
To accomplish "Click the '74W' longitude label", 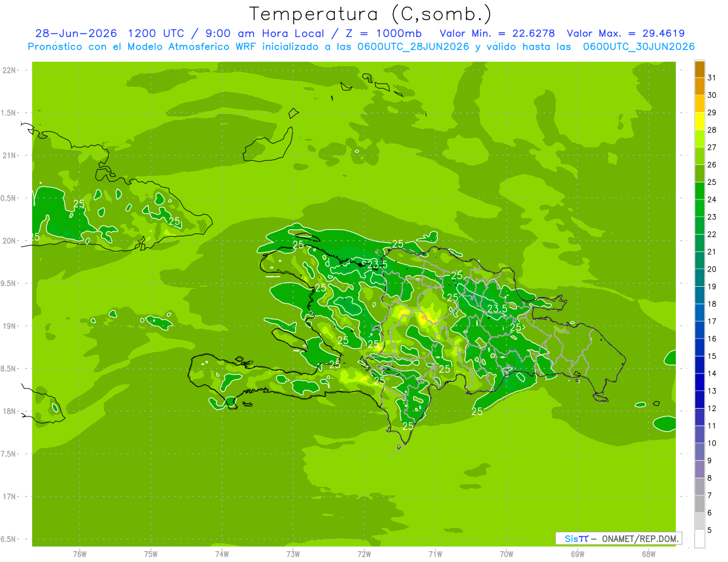I will [222, 554].
